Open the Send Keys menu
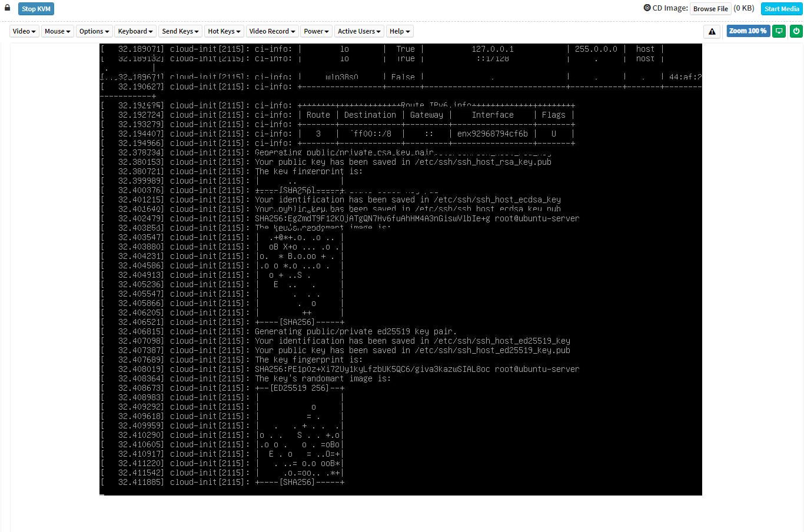 (x=180, y=31)
